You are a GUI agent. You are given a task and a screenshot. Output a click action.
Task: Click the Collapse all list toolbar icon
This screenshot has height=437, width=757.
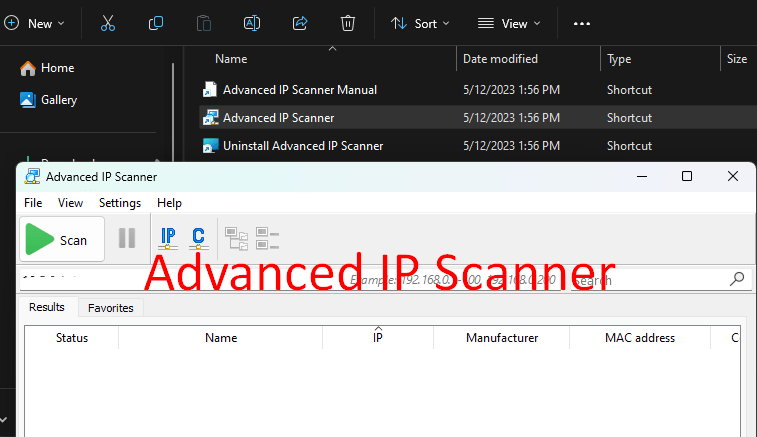(267, 239)
